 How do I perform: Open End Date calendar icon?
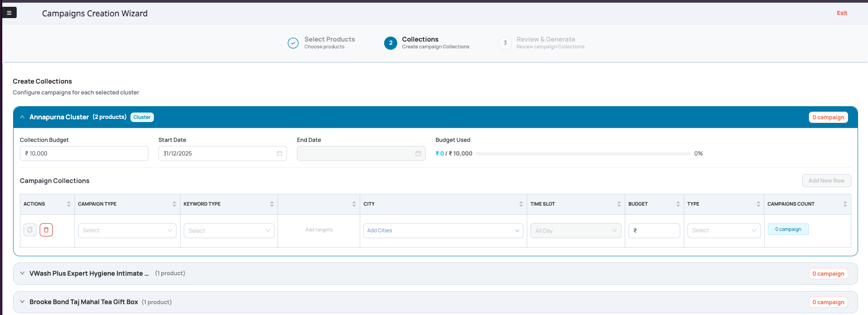tap(418, 154)
